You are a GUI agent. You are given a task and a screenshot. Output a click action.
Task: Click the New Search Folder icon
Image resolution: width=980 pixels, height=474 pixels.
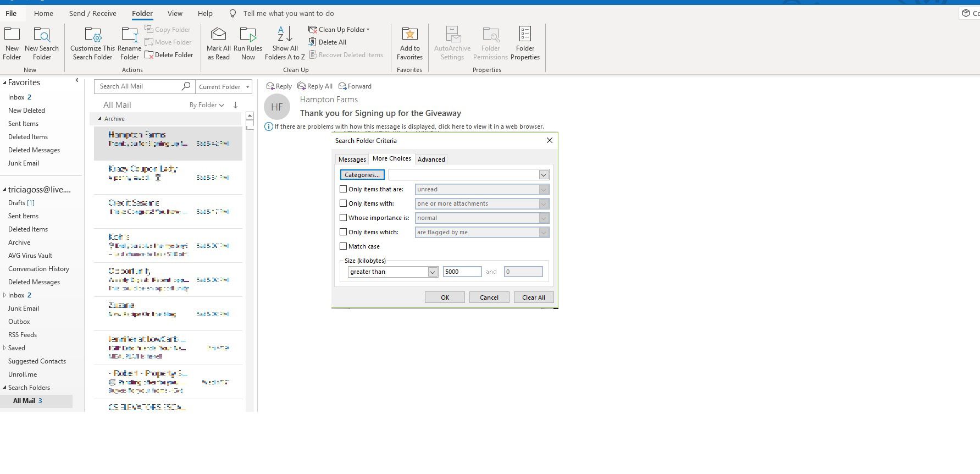point(42,34)
